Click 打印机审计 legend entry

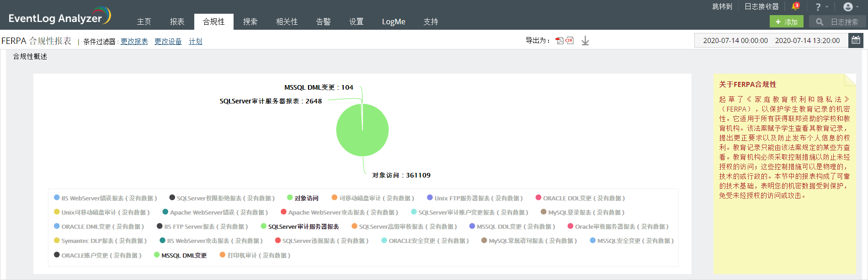tap(255, 255)
